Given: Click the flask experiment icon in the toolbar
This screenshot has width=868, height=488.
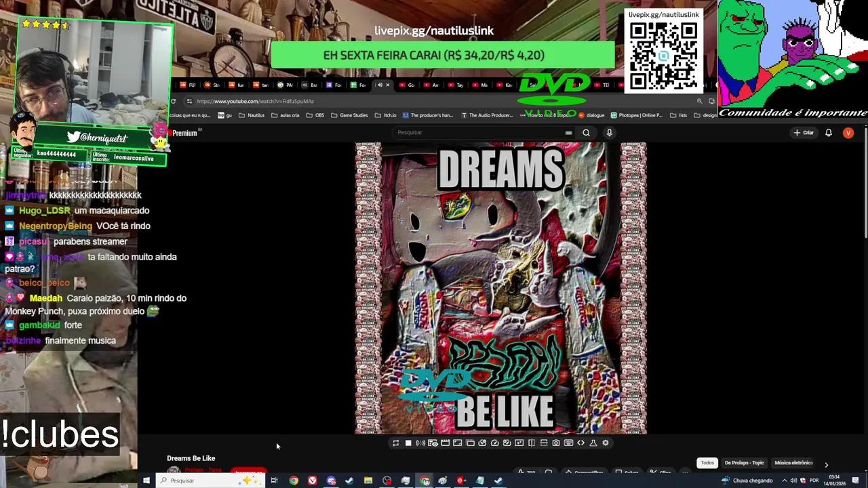Looking at the screenshot, I should coord(593,443).
